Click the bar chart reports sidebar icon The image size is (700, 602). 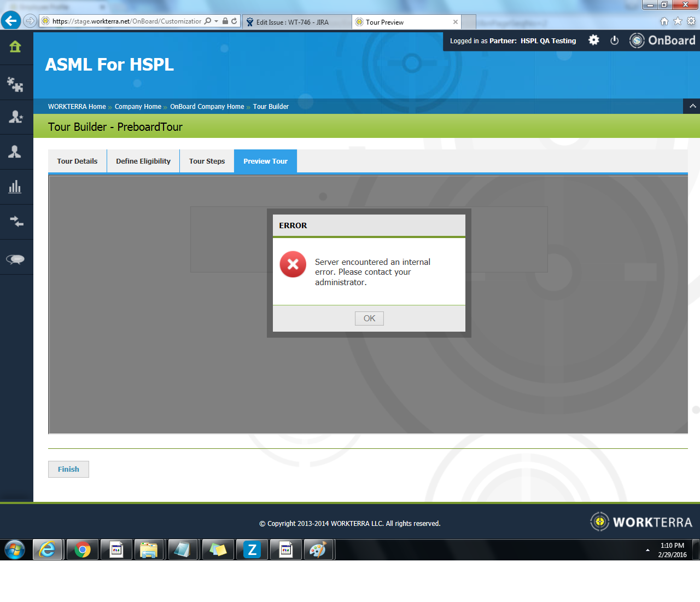tap(15, 187)
